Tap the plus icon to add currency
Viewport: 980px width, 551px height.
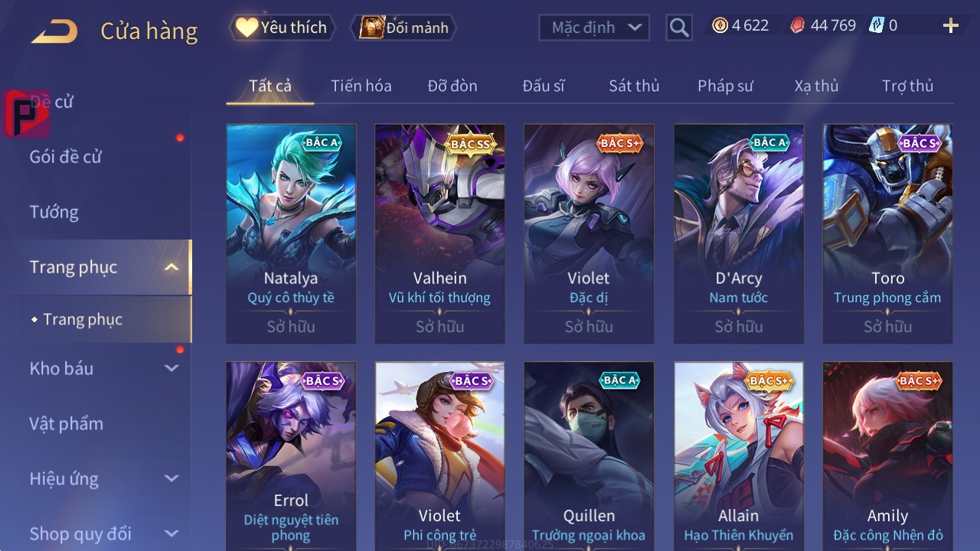pos(951,26)
